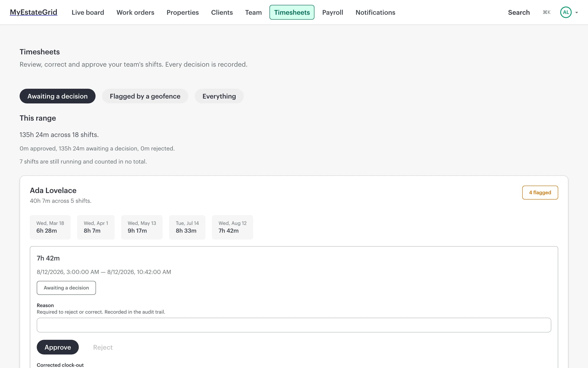Open the Live board page
The image size is (588, 368).
point(88,12)
